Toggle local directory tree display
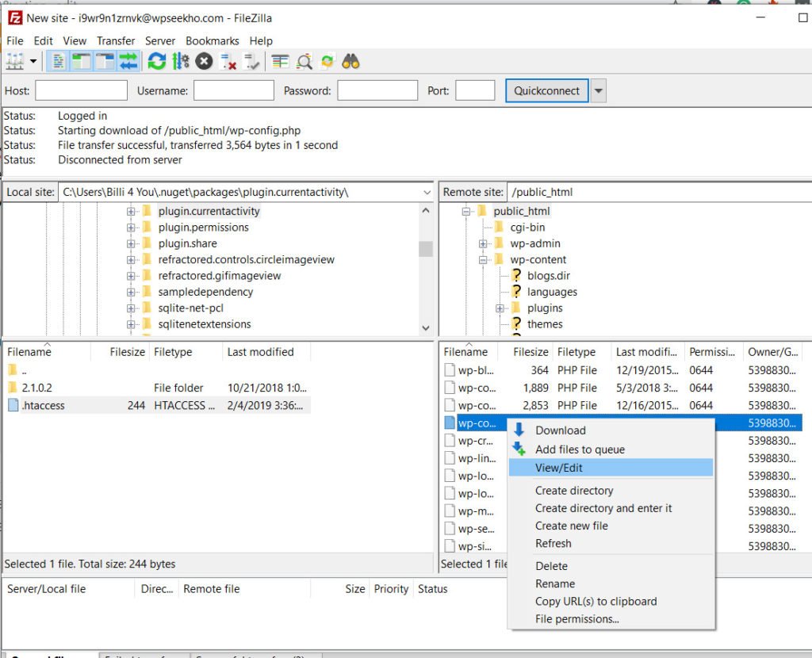Screen dimensions: 812x658 [x=81, y=62]
